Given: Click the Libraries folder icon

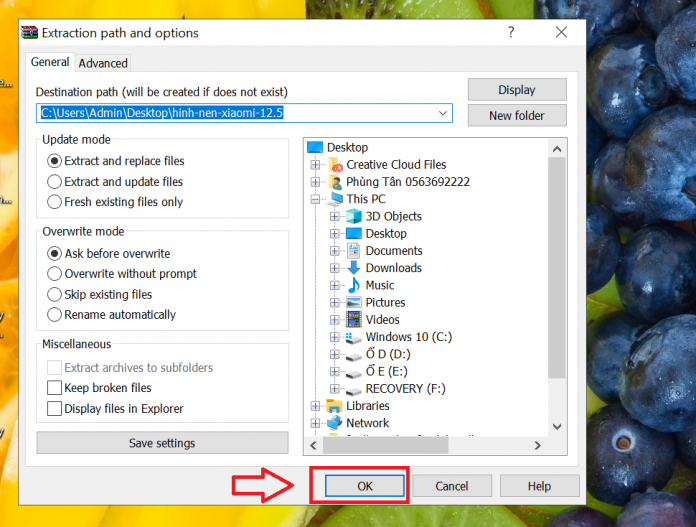Looking at the screenshot, I should coord(334,406).
